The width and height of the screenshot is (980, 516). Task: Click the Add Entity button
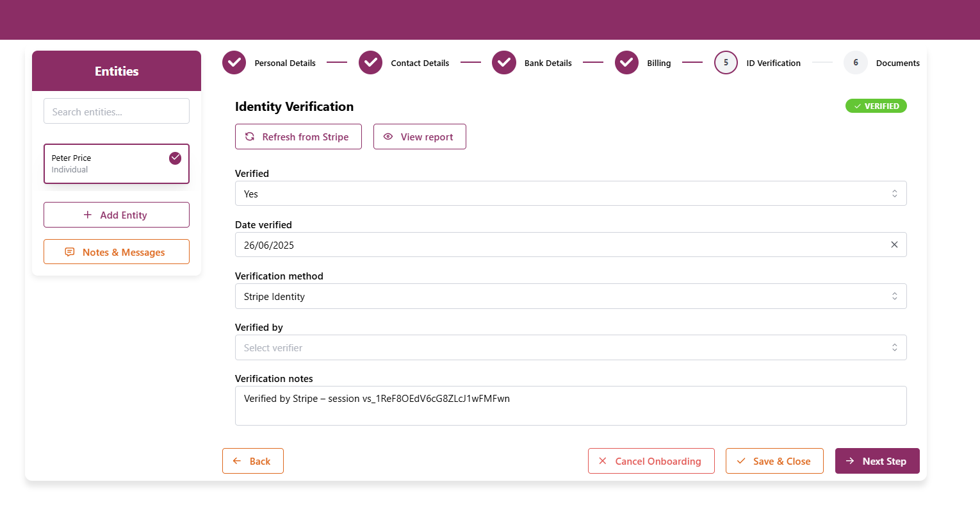(x=117, y=215)
